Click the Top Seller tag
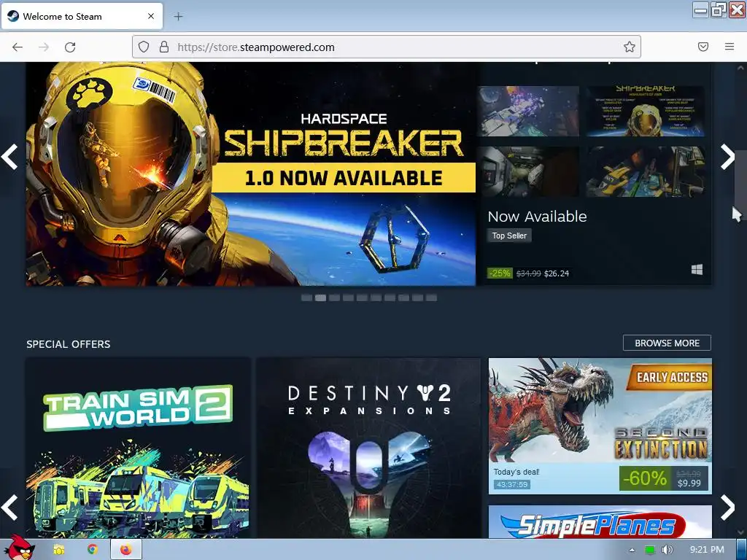The width and height of the screenshot is (747, 560). [x=509, y=236]
